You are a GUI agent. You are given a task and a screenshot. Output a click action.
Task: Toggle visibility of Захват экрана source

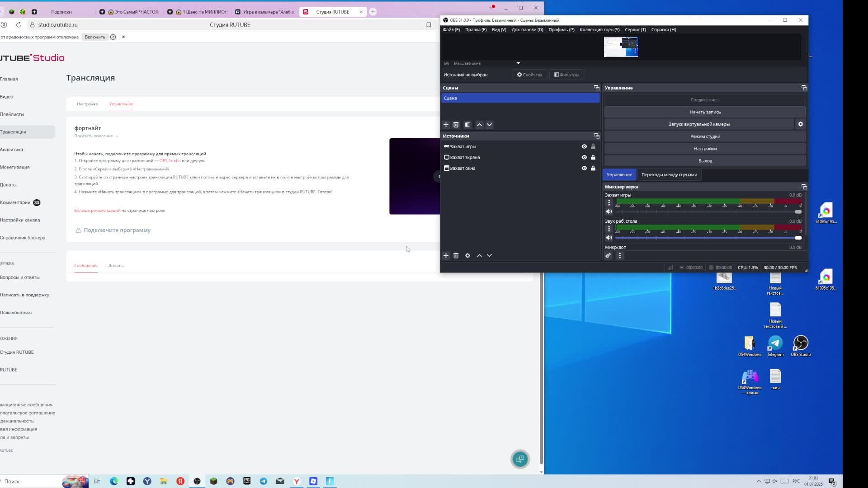pos(584,158)
